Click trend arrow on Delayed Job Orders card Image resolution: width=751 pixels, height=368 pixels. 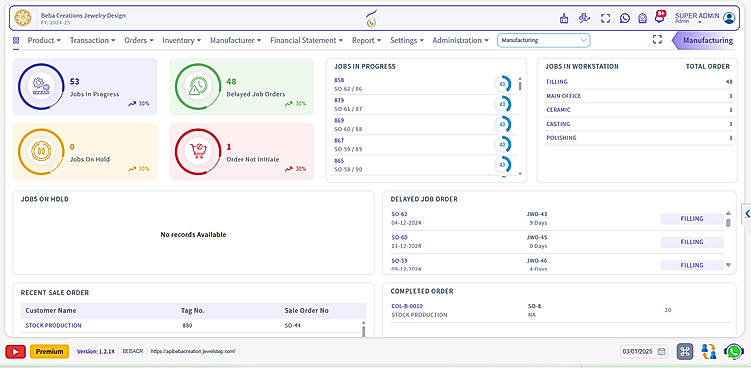(x=289, y=103)
